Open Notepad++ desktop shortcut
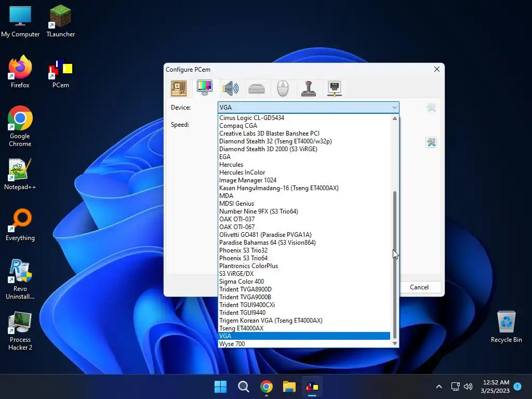This screenshot has height=399, width=532. pos(20,174)
